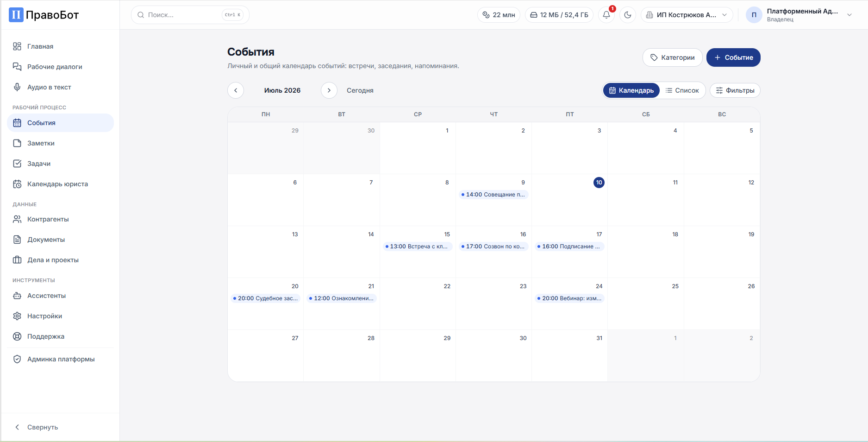Viewport: 868px width, 442px height.
Task: Switch to Календарь view
Action: (x=631, y=90)
